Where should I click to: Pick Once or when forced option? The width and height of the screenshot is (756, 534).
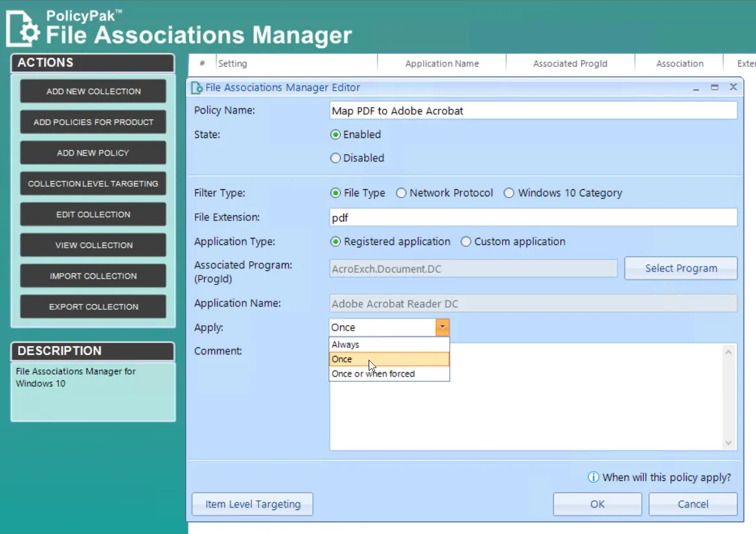389,373
